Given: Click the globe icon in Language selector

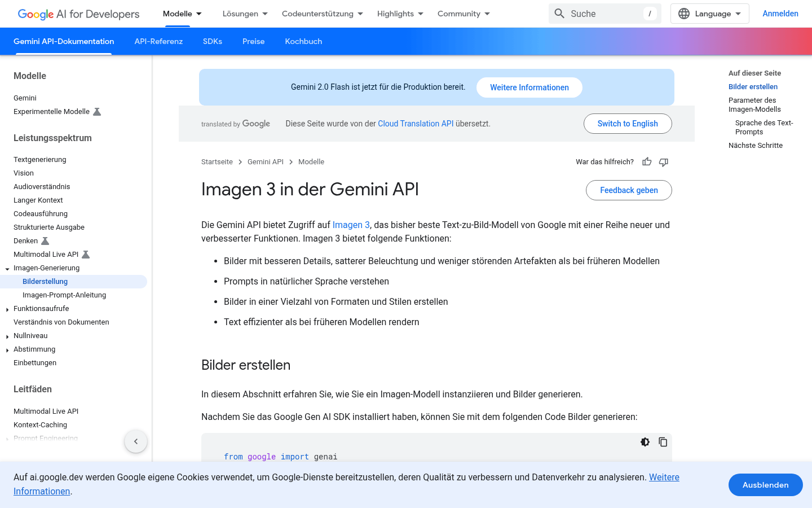Looking at the screenshot, I should (x=684, y=14).
